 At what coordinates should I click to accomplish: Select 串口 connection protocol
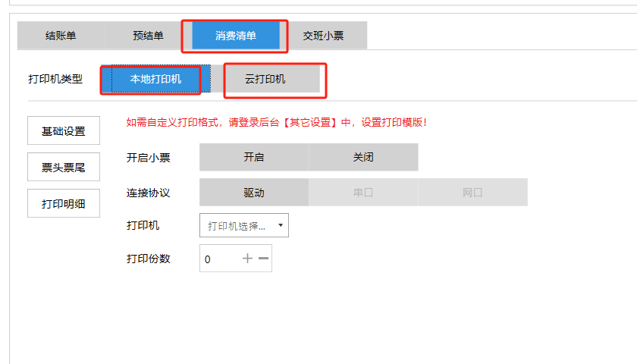coord(363,193)
